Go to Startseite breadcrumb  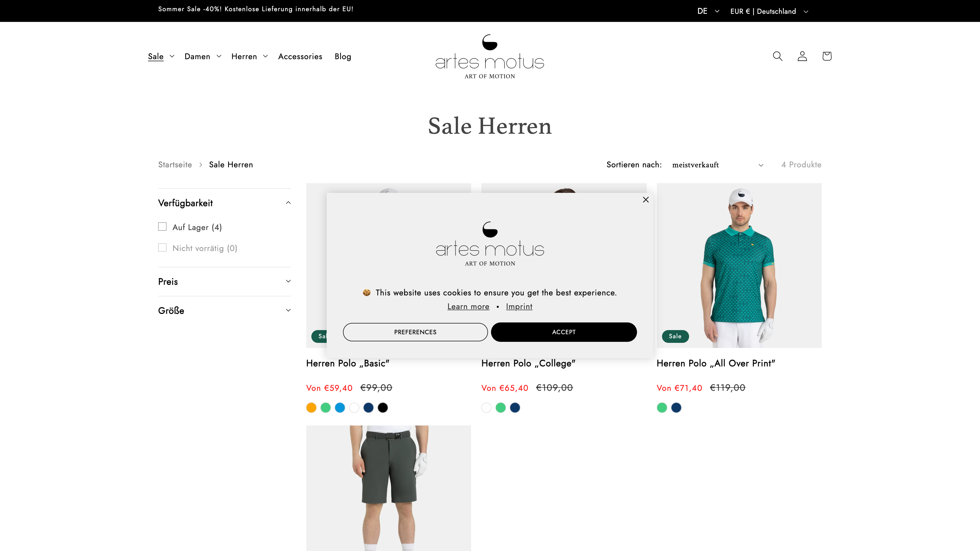pyautogui.click(x=175, y=165)
